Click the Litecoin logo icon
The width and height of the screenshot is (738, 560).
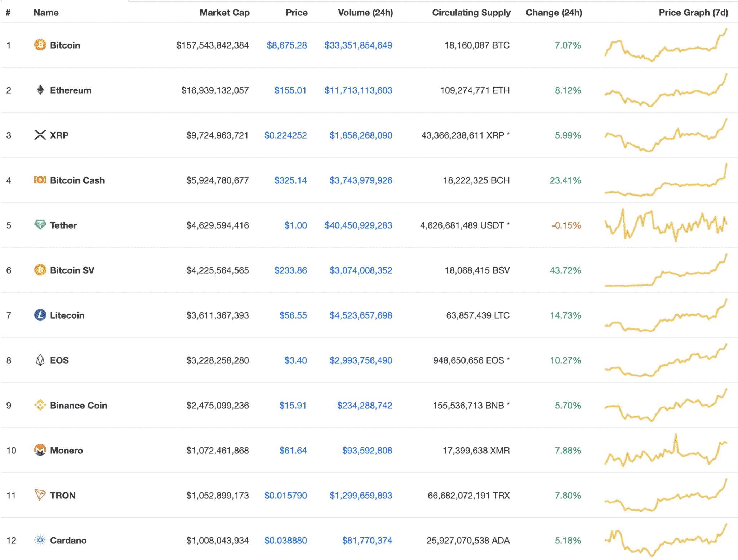(x=40, y=315)
